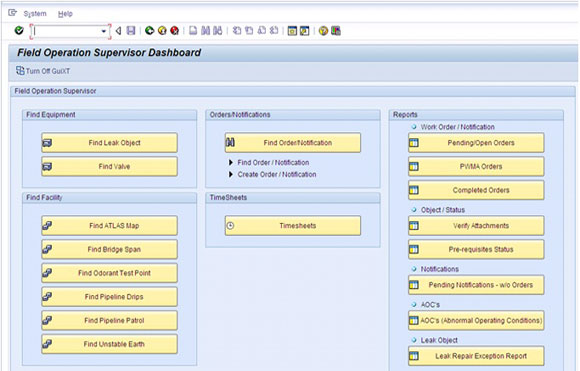Click the Save diskette icon

[x=131, y=31]
